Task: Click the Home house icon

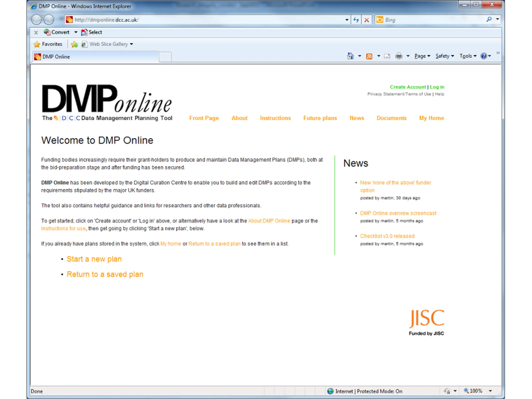Action: [350, 56]
